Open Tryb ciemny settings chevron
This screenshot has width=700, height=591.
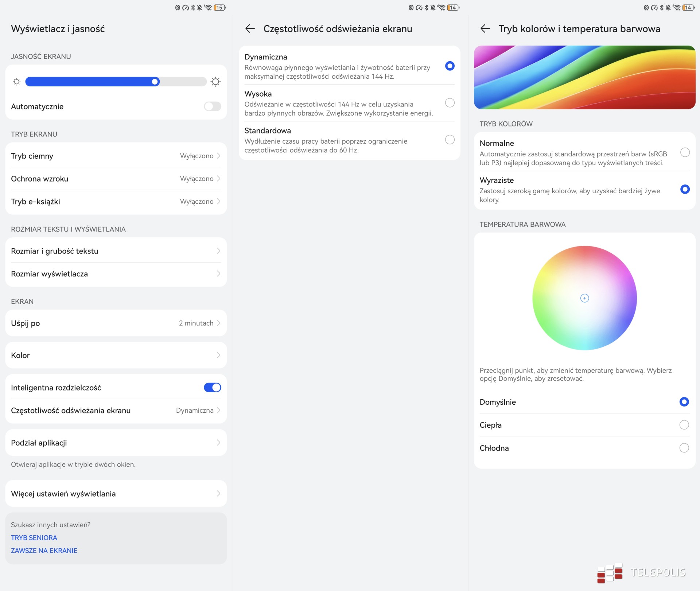[218, 156]
